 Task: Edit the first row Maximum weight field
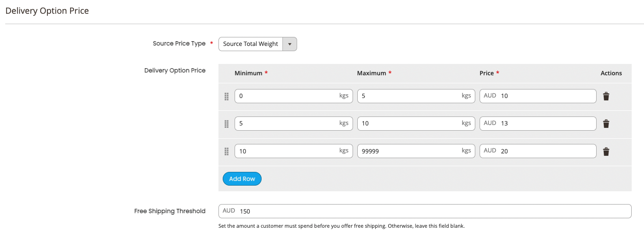pyautogui.click(x=416, y=96)
